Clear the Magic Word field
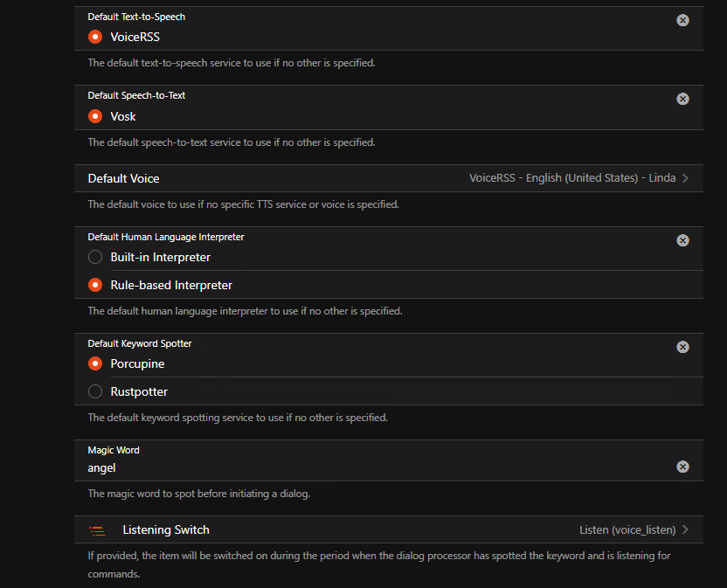 [682, 467]
